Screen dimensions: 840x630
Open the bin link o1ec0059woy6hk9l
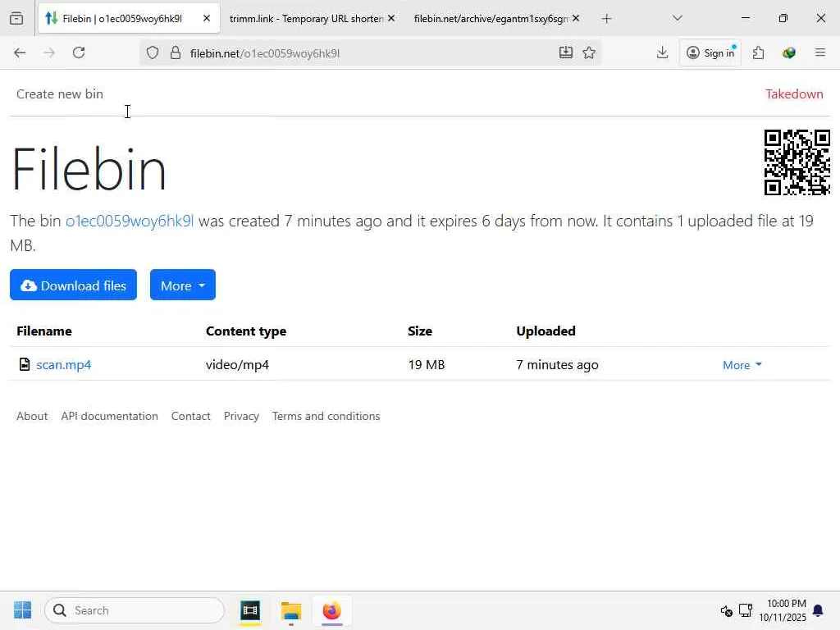(x=129, y=221)
